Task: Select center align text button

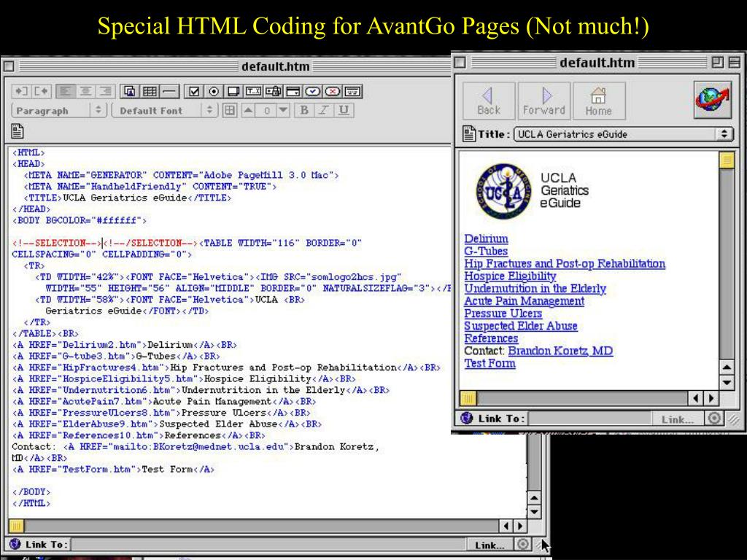Action: (x=85, y=91)
